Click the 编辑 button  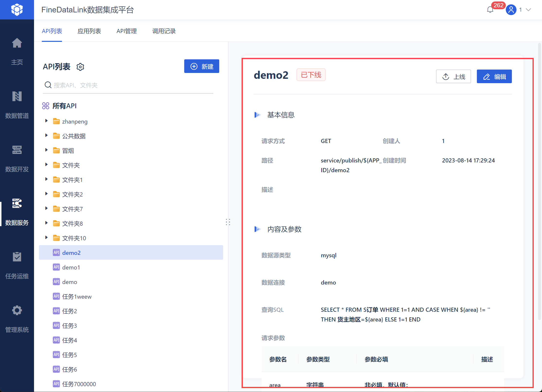494,76
